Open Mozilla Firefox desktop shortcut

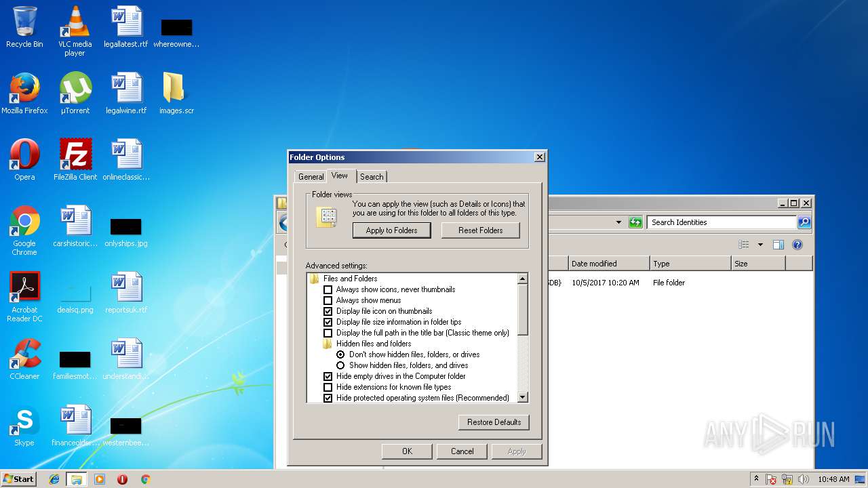click(24, 94)
